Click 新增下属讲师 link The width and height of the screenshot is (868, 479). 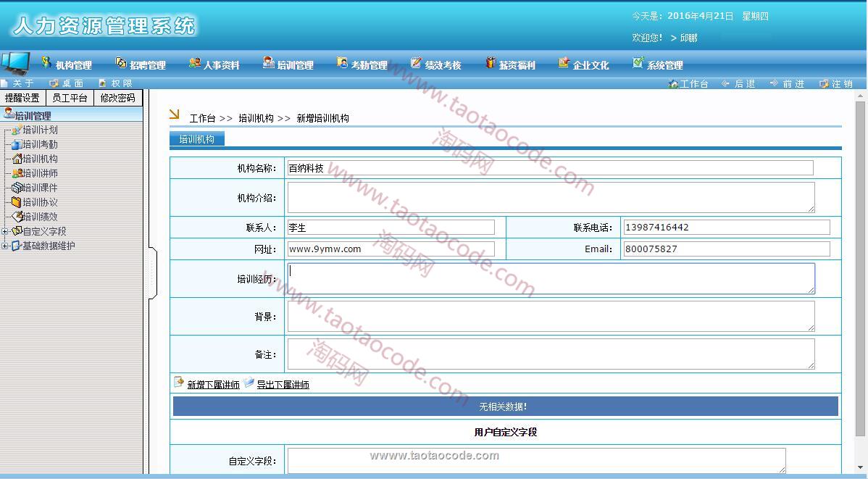(x=213, y=384)
